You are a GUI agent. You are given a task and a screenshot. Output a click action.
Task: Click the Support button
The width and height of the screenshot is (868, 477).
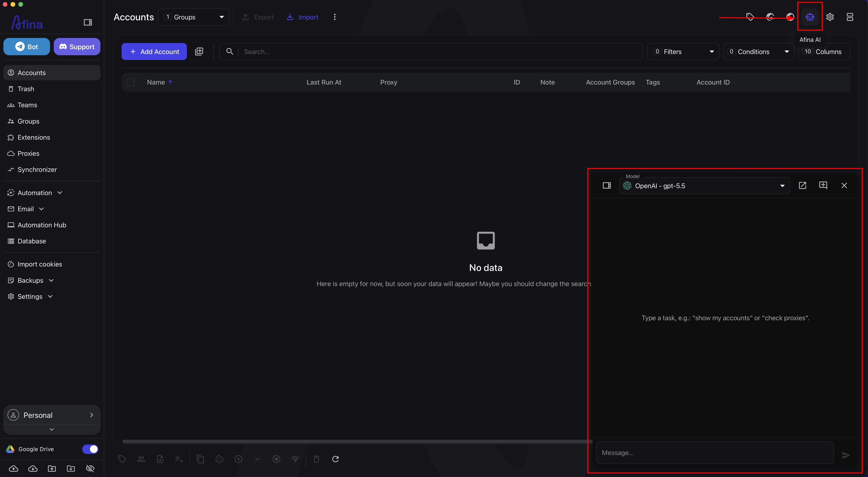click(77, 47)
